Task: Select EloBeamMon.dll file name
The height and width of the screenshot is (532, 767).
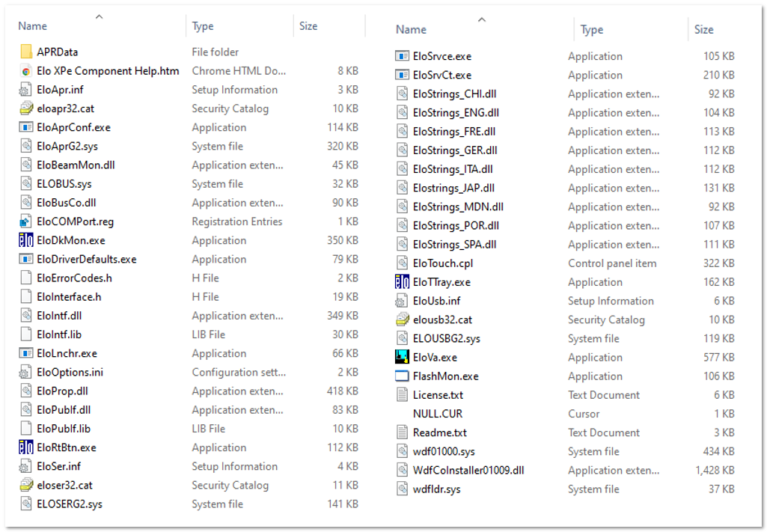Action: point(76,165)
